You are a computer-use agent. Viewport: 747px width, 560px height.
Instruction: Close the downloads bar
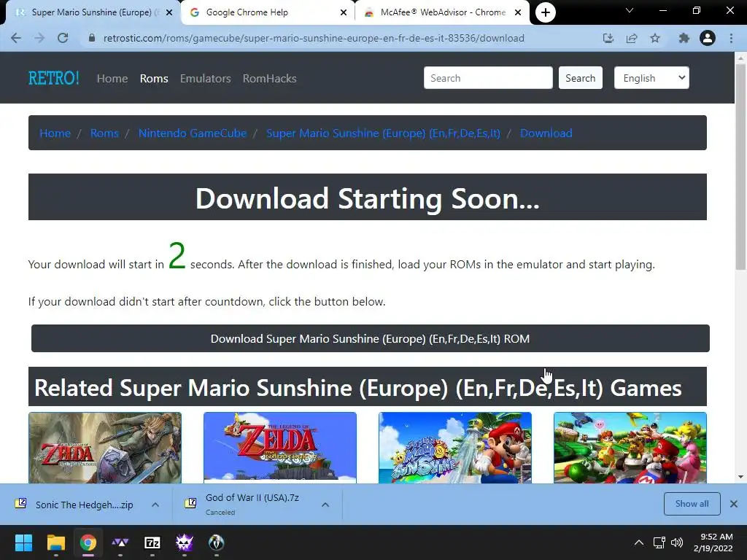pos(734,504)
